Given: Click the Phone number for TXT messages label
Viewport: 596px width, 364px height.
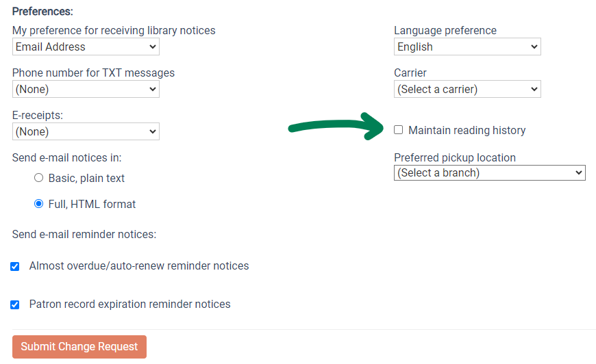Looking at the screenshot, I should 93,73.
